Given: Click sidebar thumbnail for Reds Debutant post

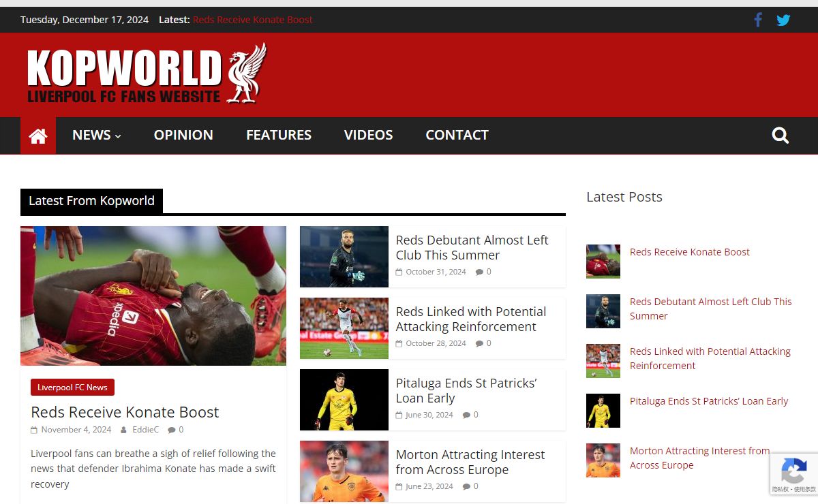Looking at the screenshot, I should tap(603, 311).
